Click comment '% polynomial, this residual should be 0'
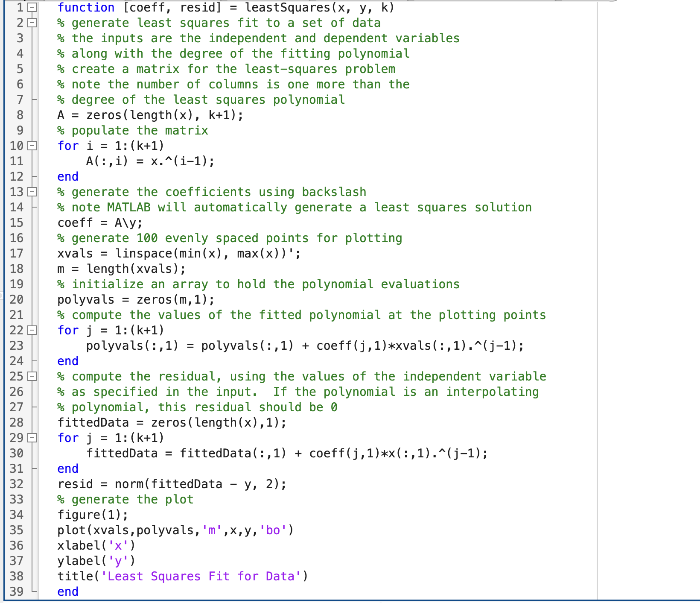 coord(198,407)
